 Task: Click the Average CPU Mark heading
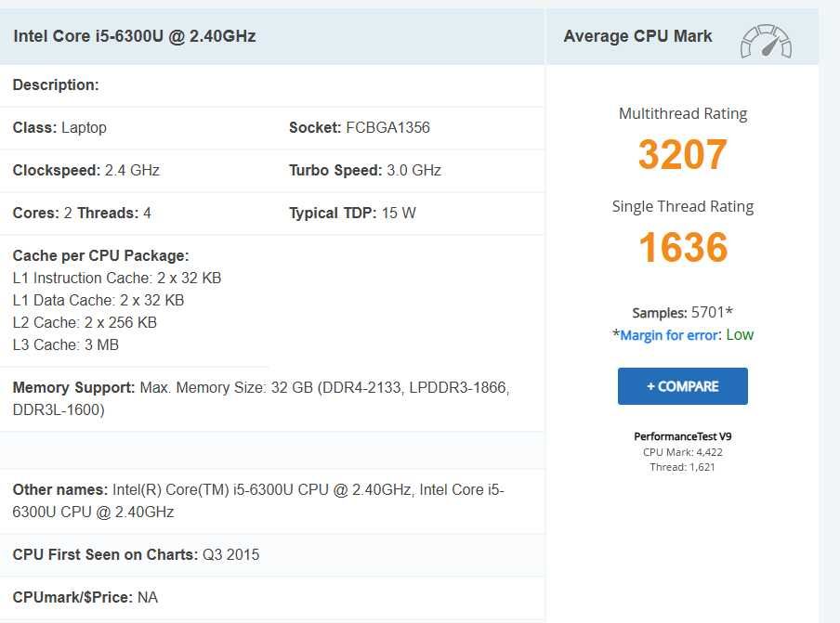coord(637,36)
